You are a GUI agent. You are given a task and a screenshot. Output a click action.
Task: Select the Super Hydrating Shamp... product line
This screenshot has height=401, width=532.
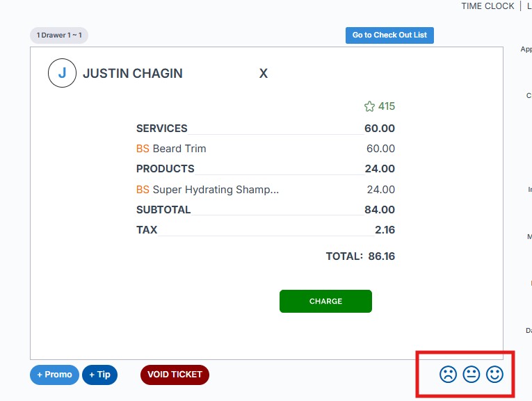pos(216,190)
